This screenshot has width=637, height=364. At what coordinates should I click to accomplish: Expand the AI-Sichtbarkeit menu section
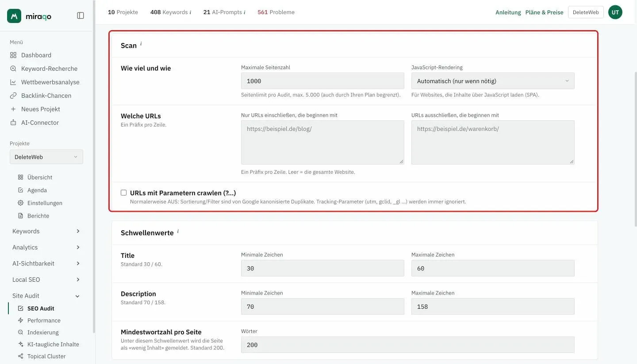[x=46, y=264]
